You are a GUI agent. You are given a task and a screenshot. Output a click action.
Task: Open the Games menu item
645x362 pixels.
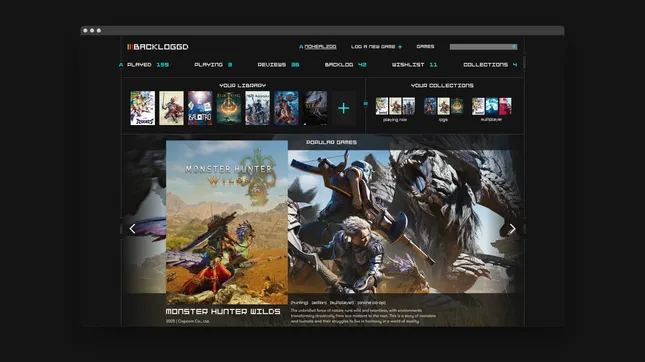pos(425,46)
